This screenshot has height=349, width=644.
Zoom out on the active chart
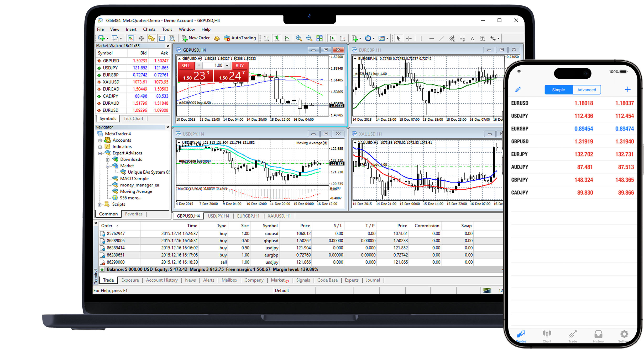309,38
